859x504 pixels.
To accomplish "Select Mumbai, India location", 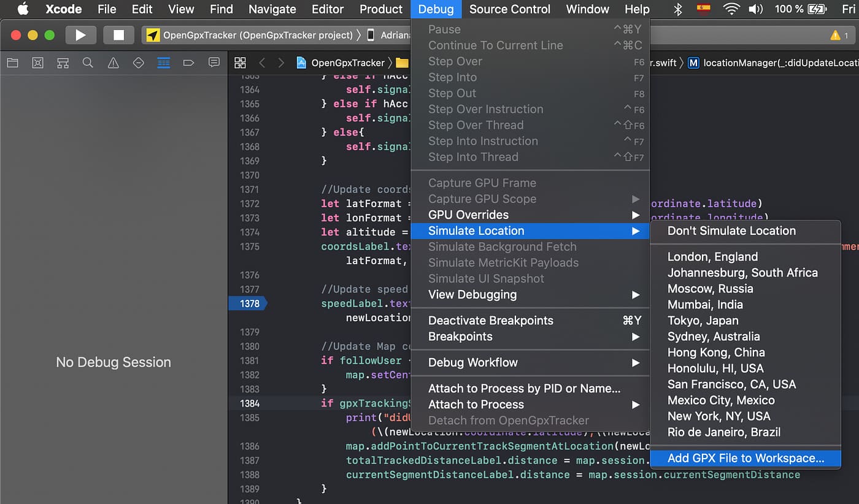I will tap(745, 304).
